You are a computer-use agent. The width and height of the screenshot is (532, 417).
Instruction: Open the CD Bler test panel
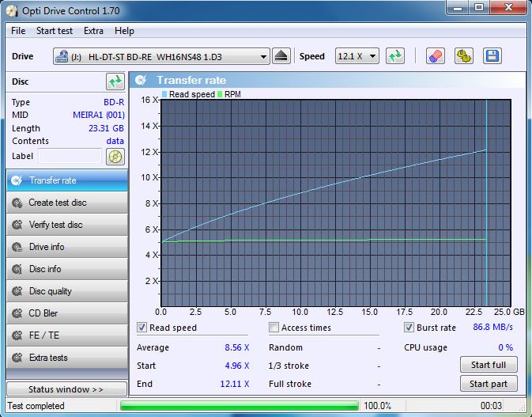66,313
